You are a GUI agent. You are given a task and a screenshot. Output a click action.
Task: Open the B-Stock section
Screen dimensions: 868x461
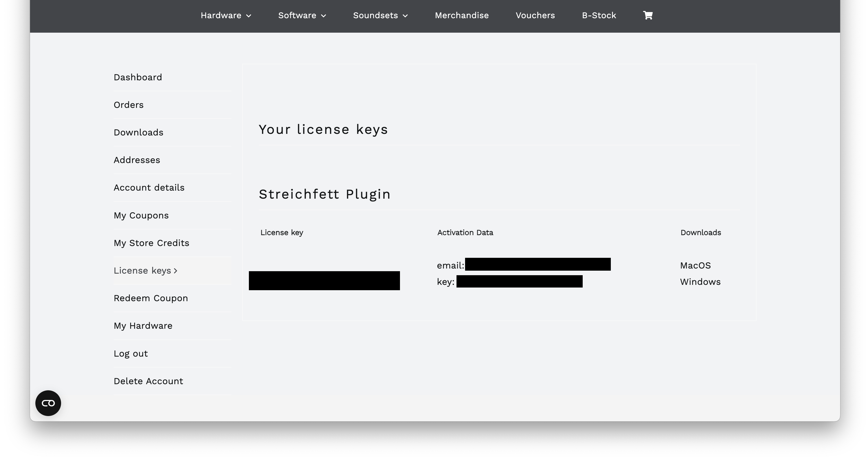pyautogui.click(x=599, y=16)
